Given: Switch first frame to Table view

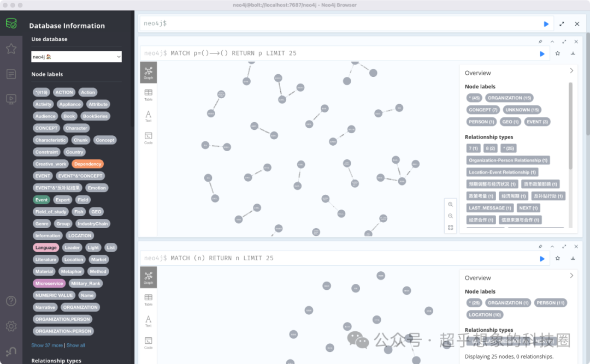Looking at the screenshot, I should (x=148, y=95).
